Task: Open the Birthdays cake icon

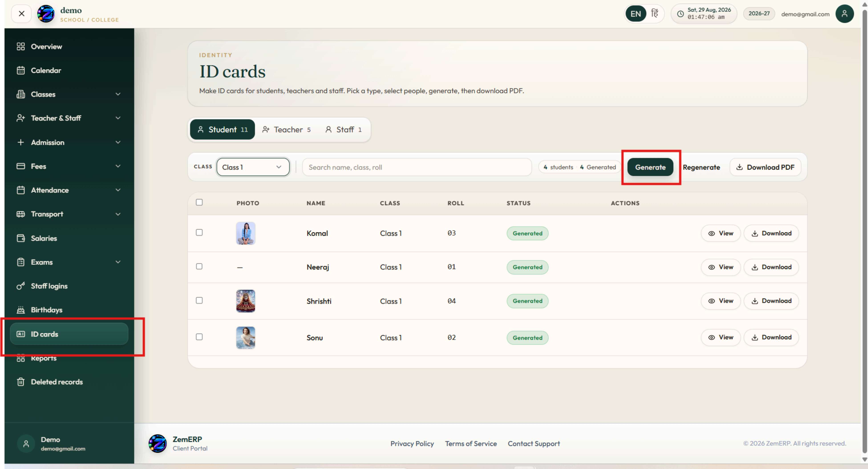Action: [20, 310]
